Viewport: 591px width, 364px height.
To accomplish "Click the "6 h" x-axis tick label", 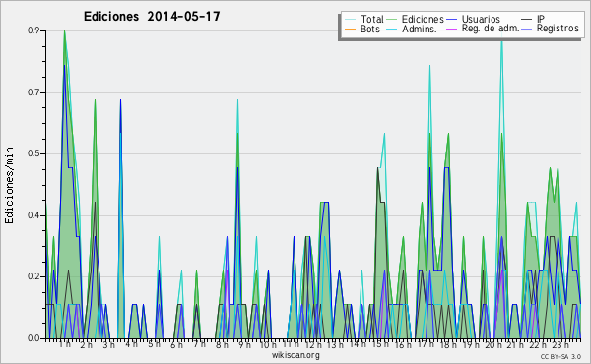I will point(176,344).
